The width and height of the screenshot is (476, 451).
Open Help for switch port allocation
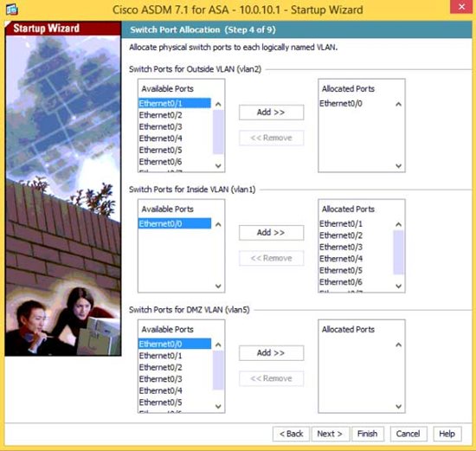click(x=447, y=434)
